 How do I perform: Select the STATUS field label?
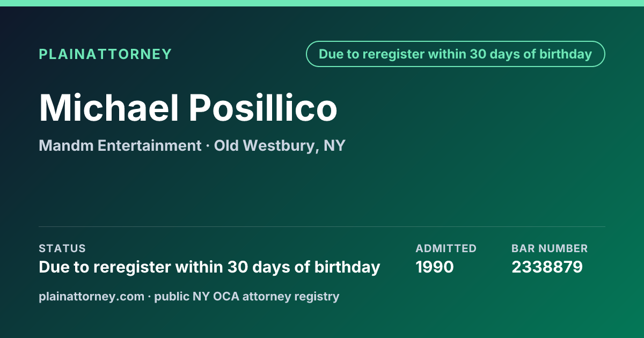coord(62,248)
